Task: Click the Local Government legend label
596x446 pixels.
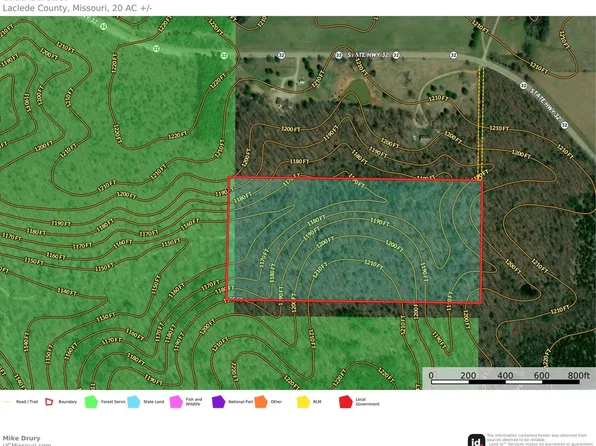Action: [x=367, y=402]
